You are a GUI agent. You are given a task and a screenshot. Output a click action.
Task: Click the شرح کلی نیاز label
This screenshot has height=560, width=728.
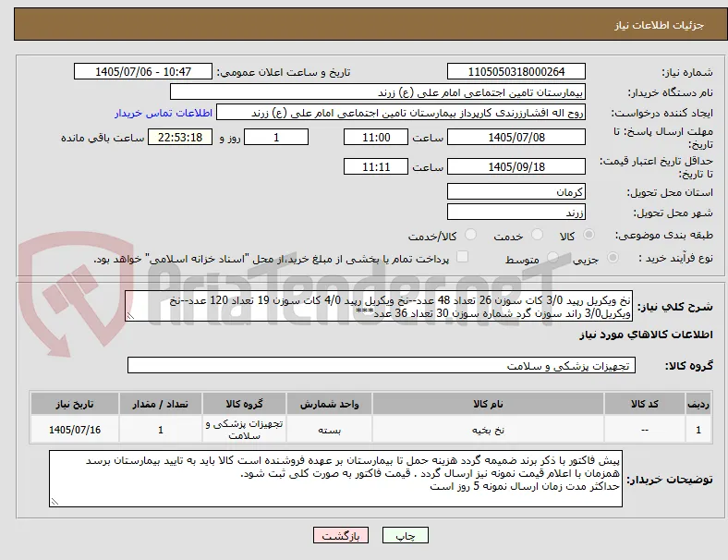(x=674, y=307)
